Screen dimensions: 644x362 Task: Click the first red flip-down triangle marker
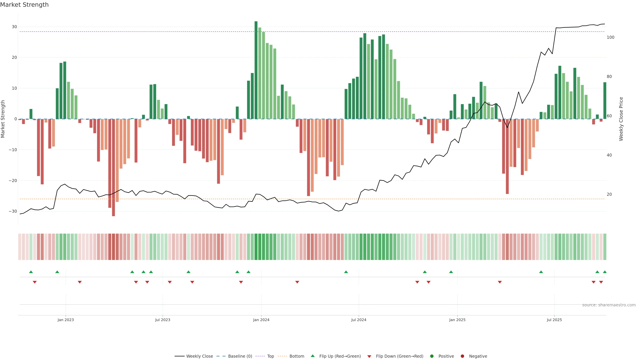[x=35, y=282]
